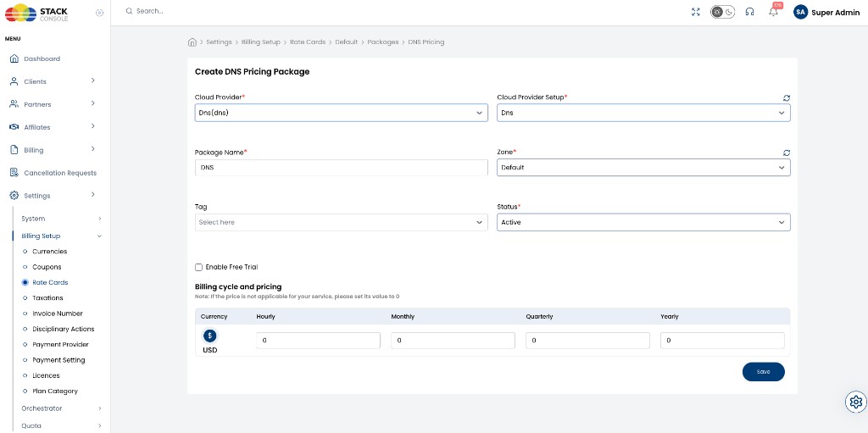Open Zone dropdown
868x433 pixels.
point(643,167)
